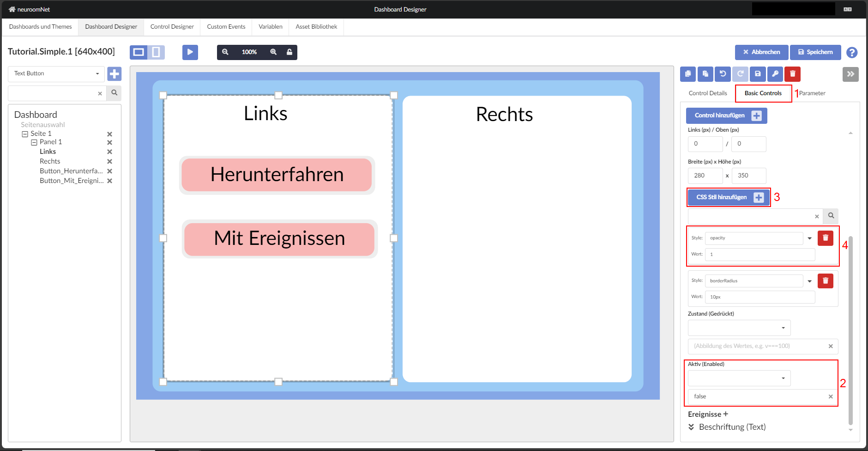Click the paste control icon
The image size is (868, 451).
pos(705,74)
